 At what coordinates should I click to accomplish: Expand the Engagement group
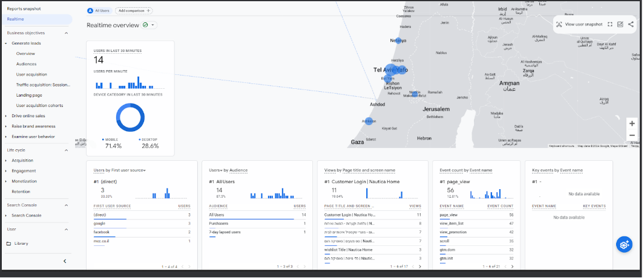click(6, 171)
